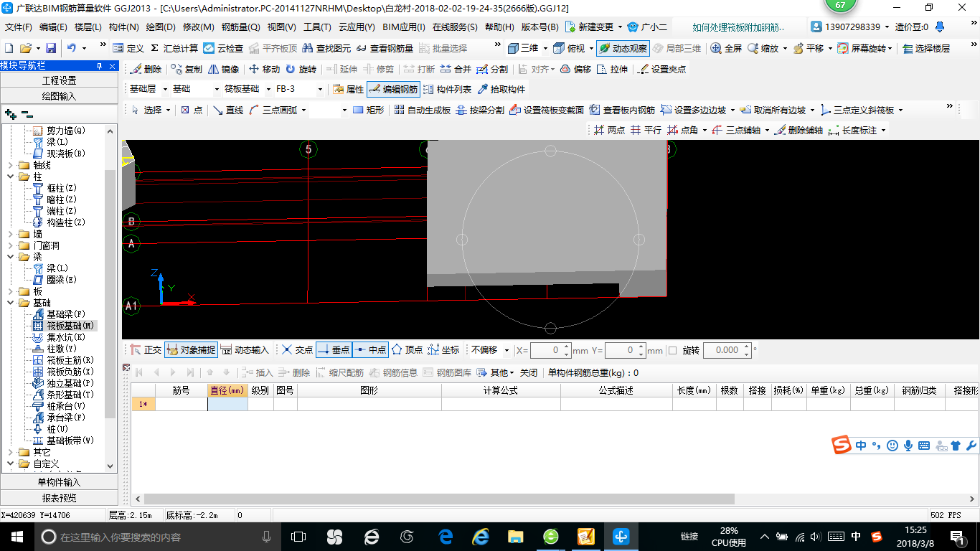This screenshot has width=980, height=551.
Task: Toggle 正交 orthogonal mode
Action: pyautogui.click(x=146, y=350)
